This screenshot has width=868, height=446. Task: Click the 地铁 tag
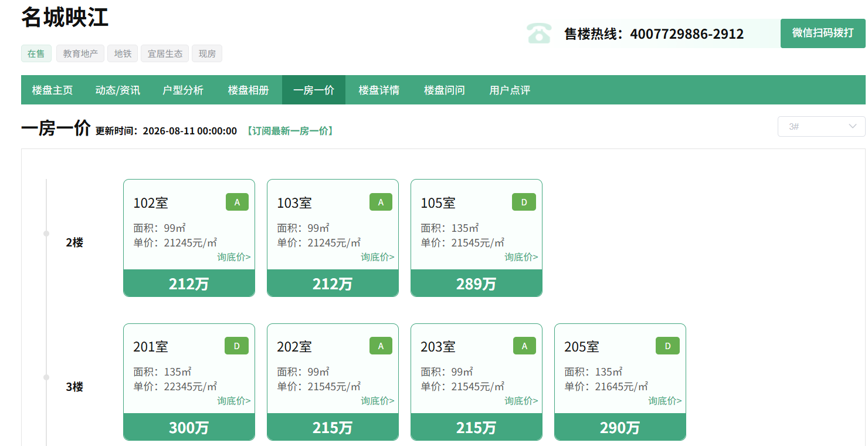click(123, 53)
